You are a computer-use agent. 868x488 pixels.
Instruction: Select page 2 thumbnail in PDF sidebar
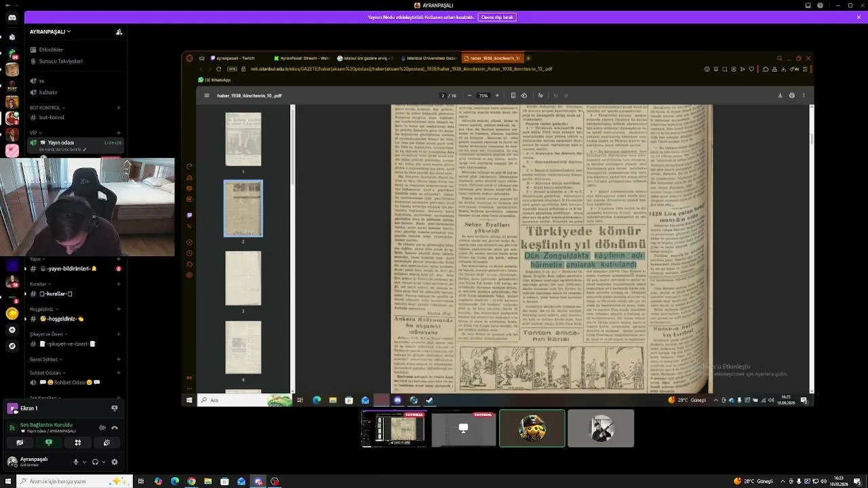243,209
